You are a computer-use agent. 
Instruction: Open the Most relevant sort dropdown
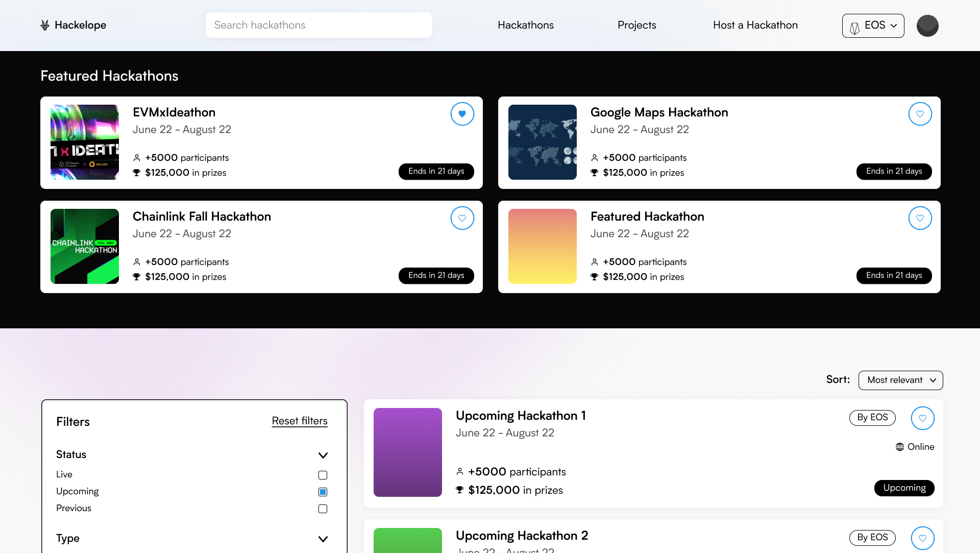coord(900,380)
